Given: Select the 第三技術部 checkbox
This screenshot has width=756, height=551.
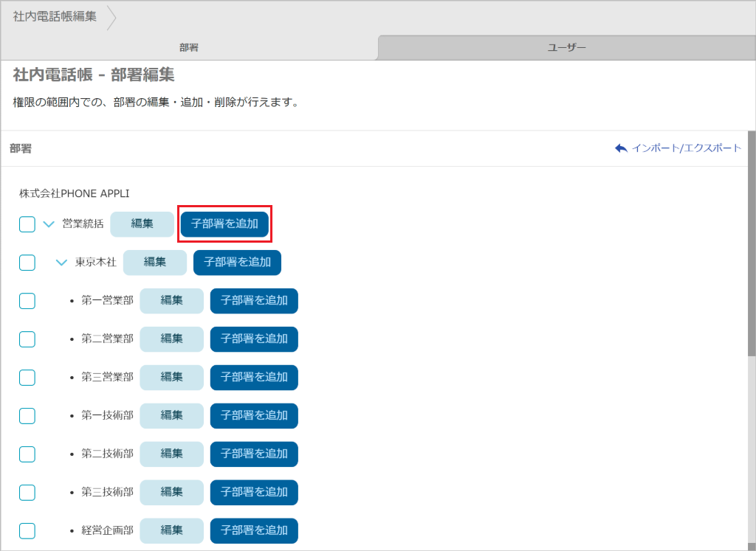Looking at the screenshot, I should tap(27, 492).
